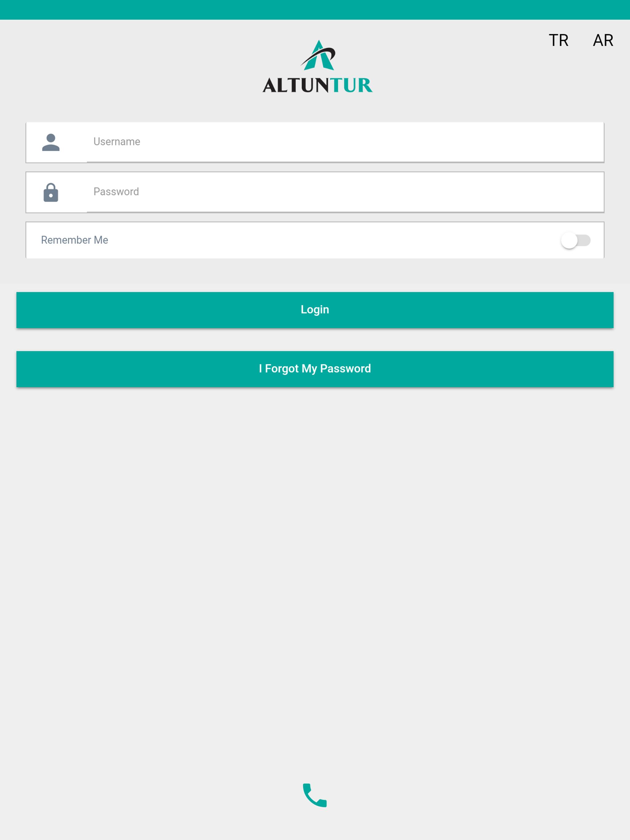Click the Altuntur triangle logo emblem
This screenshot has height=840, width=630.
[318, 55]
